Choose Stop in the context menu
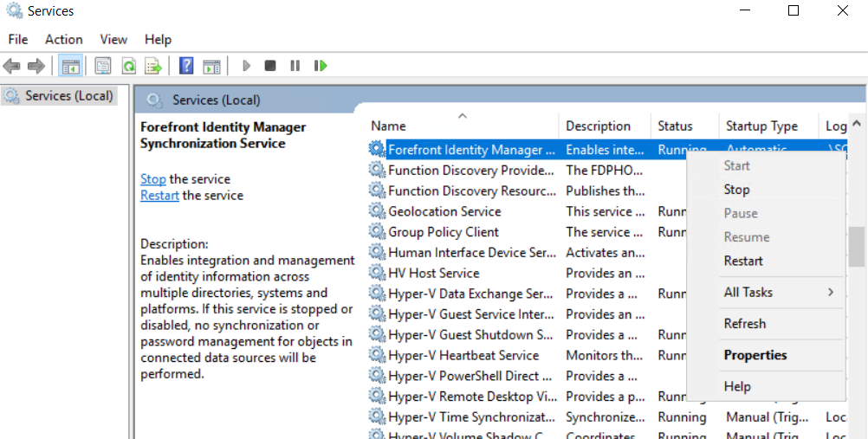 point(766,190)
